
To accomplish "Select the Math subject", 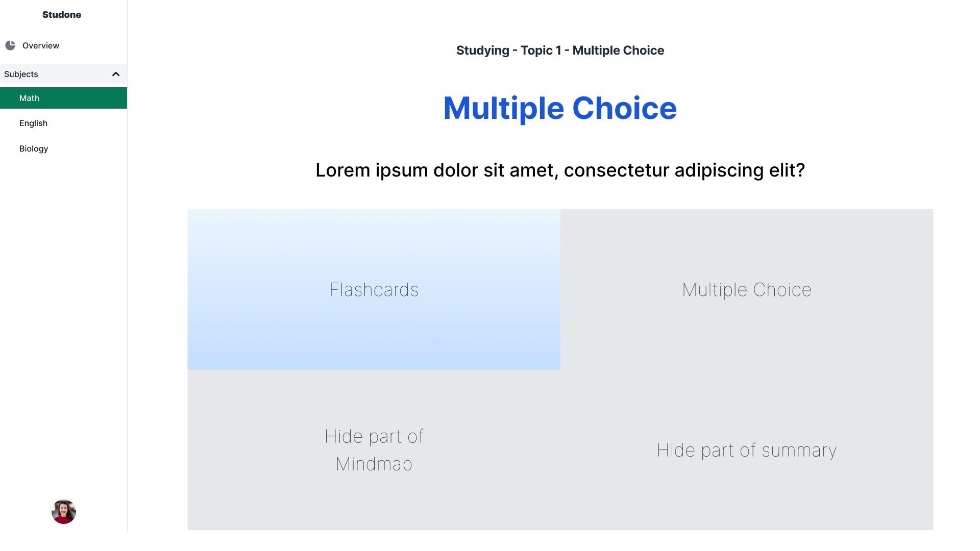I will pos(63,98).
